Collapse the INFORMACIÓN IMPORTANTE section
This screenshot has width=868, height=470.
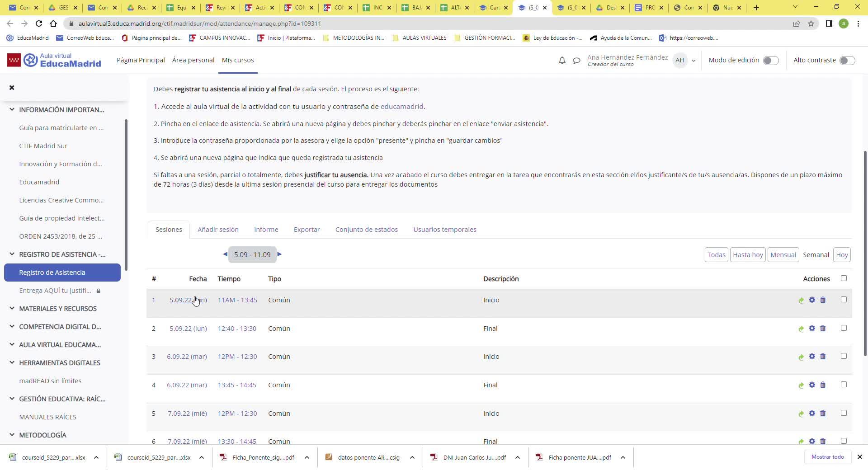click(x=12, y=110)
